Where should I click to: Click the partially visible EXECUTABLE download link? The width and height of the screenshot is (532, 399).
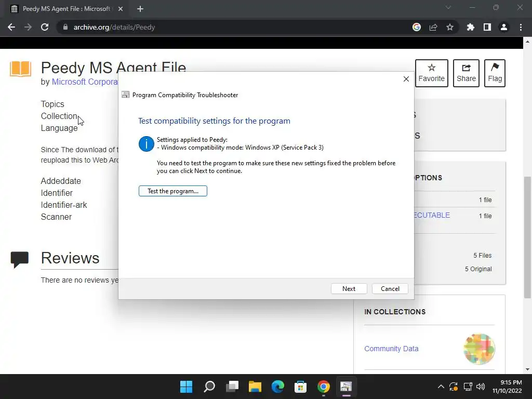click(432, 215)
